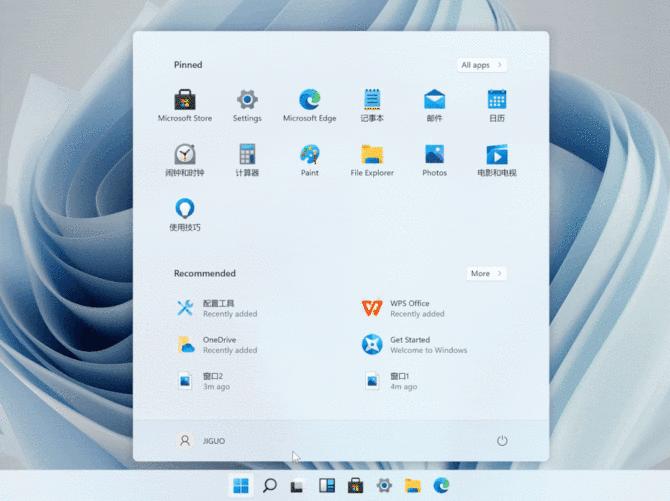
Task: Open Task View on taskbar
Action: pos(298,486)
